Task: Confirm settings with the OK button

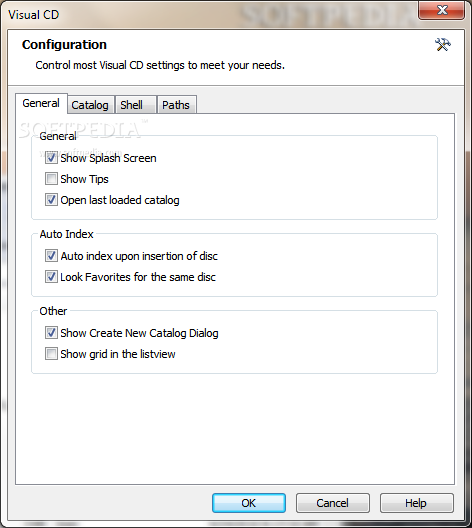Action: [x=249, y=503]
